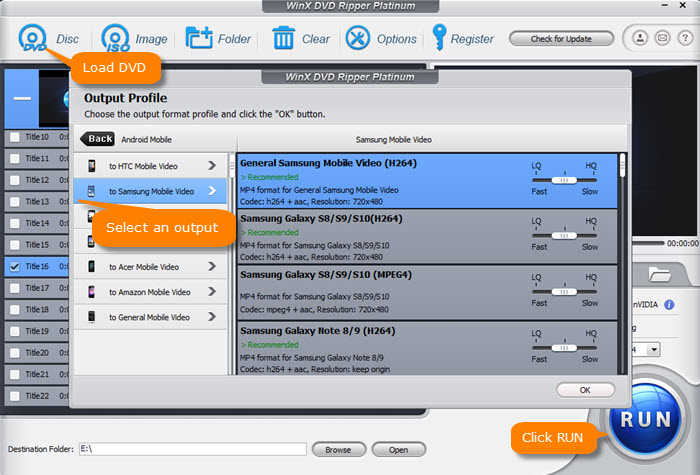Check the Title22 checkbox

pyautogui.click(x=15, y=396)
